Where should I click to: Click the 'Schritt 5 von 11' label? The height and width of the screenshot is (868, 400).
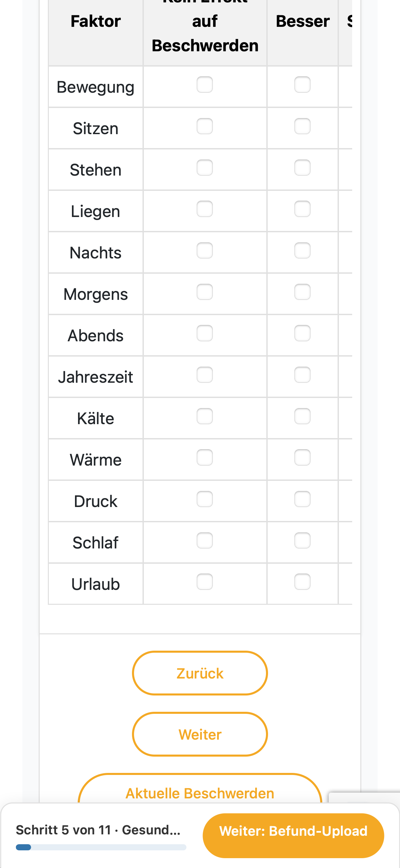pyautogui.click(x=63, y=830)
